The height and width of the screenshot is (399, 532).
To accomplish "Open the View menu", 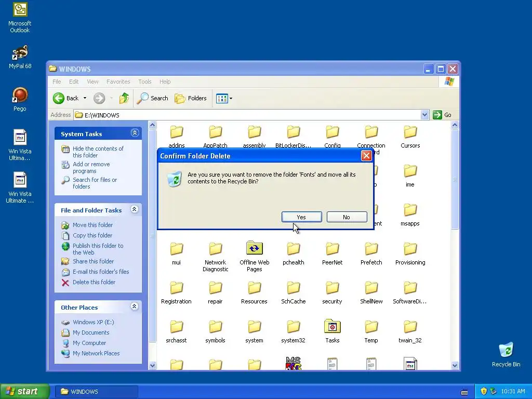I will (x=92, y=82).
